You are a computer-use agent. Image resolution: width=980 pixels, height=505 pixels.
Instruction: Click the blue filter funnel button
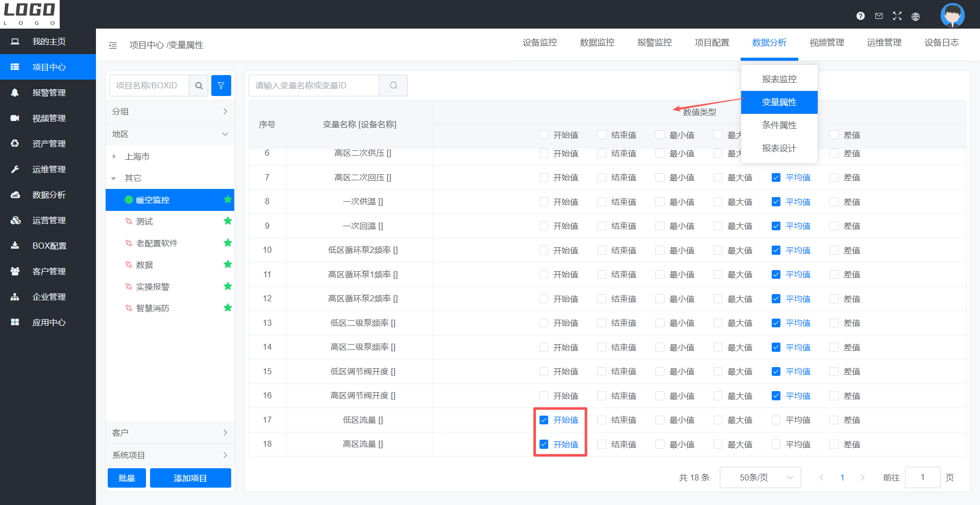[x=221, y=86]
